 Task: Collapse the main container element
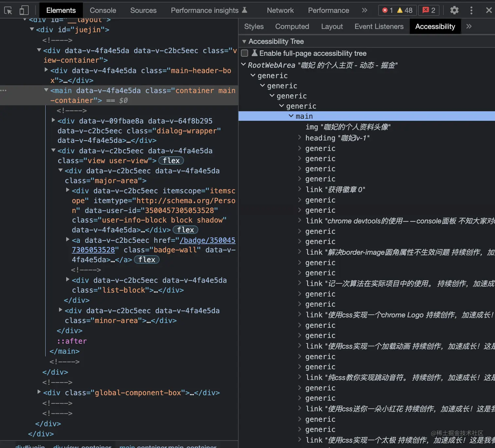click(x=46, y=90)
